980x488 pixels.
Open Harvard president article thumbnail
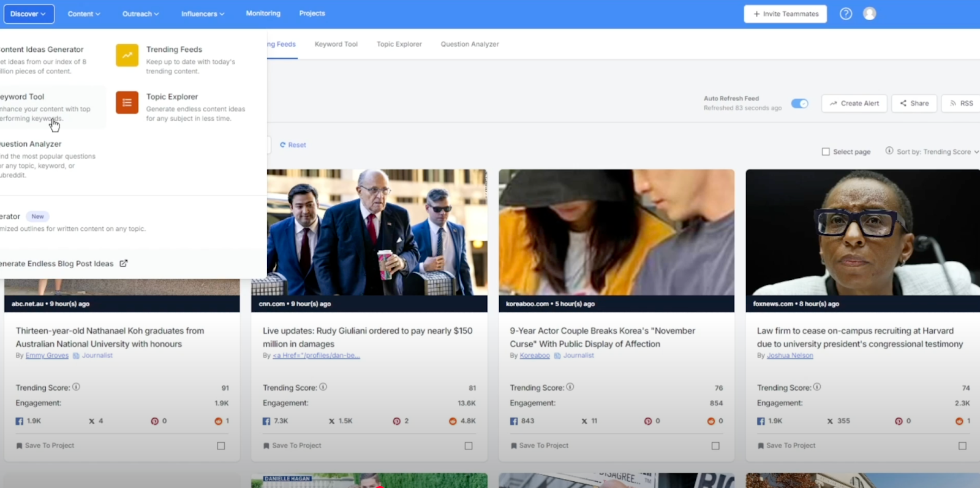click(862, 233)
